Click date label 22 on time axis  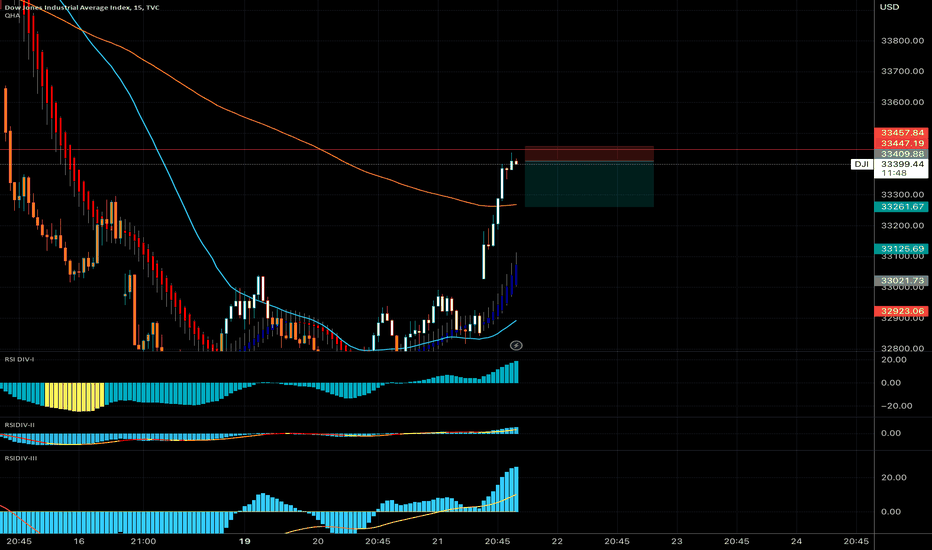point(557,541)
